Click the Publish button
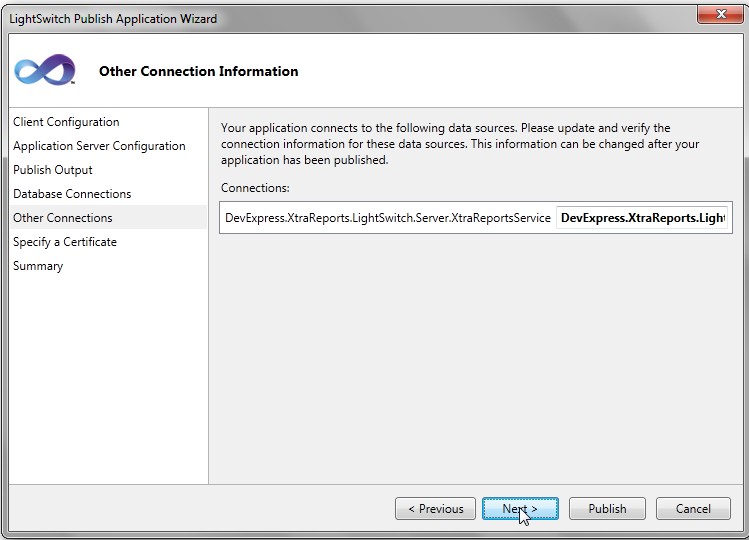The width and height of the screenshot is (749, 540). 607,509
